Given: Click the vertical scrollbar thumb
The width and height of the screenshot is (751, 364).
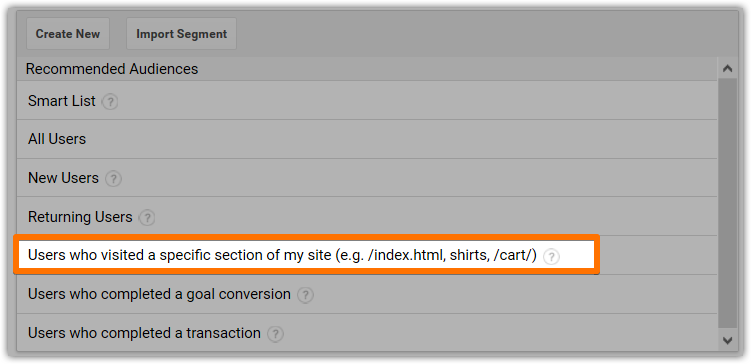Looking at the screenshot, I should coord(728,204).
